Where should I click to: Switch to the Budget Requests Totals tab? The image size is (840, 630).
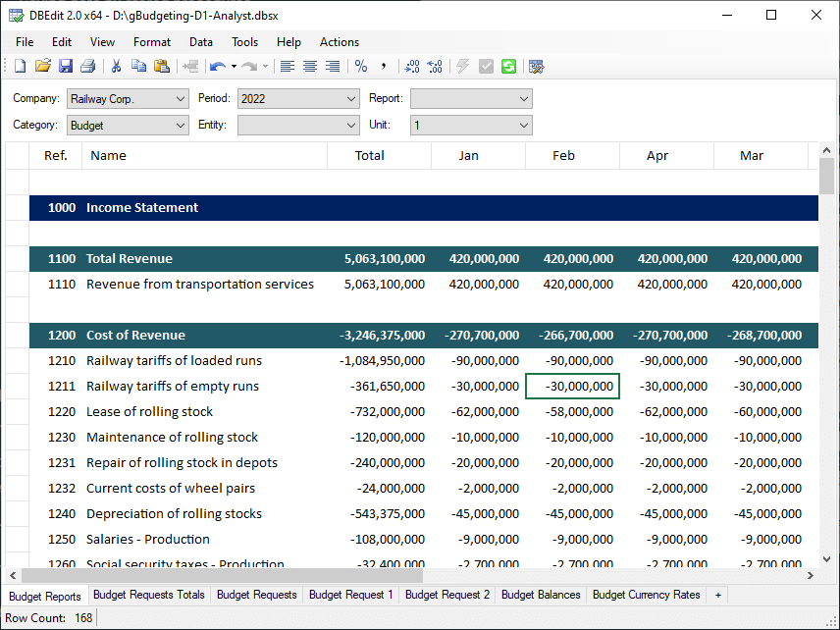tap(149, 595)
